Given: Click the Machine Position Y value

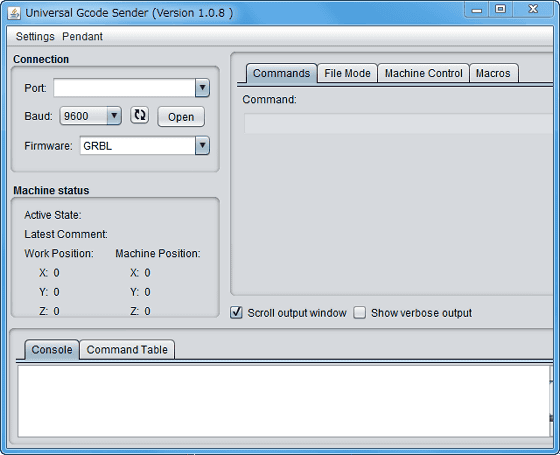Looking at the screenshot, I should pyautogui.click(x=148, y=292).
